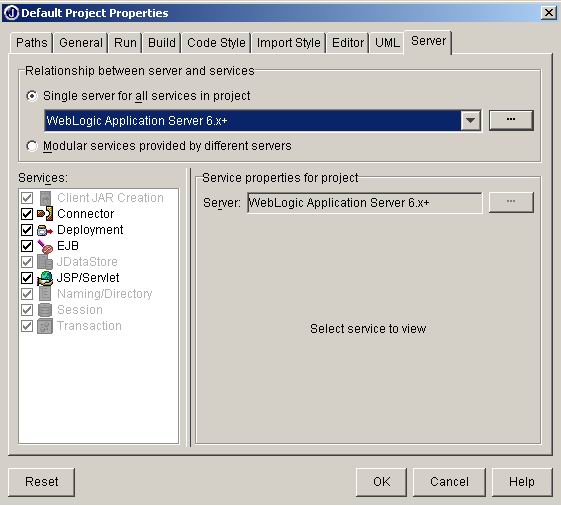Switch to the Paths tab
Image resolution: width=561 pixels, height=506 pixels.
pyautogui.click(x=31, y=43)
